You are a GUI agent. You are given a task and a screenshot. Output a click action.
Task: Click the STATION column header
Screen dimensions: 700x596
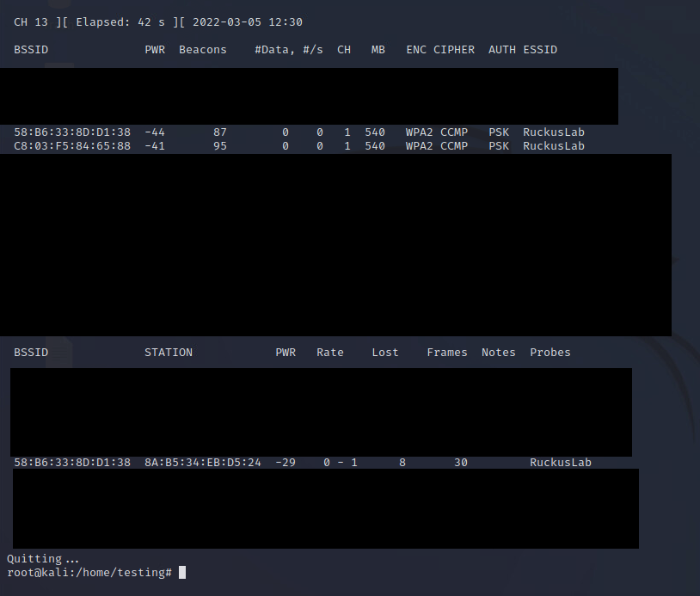(x=169, y=353)
